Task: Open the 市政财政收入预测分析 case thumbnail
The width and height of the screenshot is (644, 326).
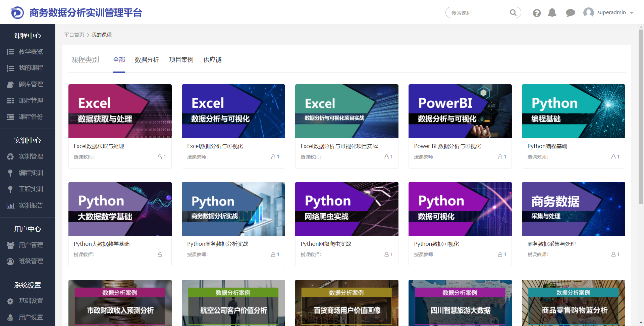Action: pyautogui.click(x=120, y=303)
